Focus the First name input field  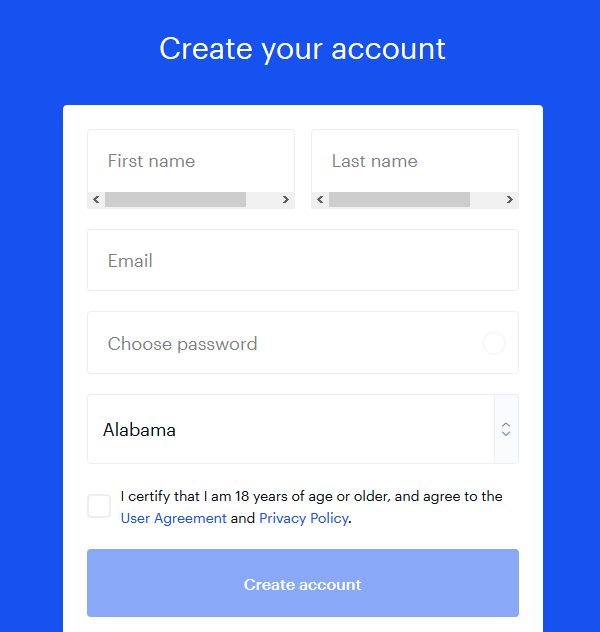(x=191, y=161)
